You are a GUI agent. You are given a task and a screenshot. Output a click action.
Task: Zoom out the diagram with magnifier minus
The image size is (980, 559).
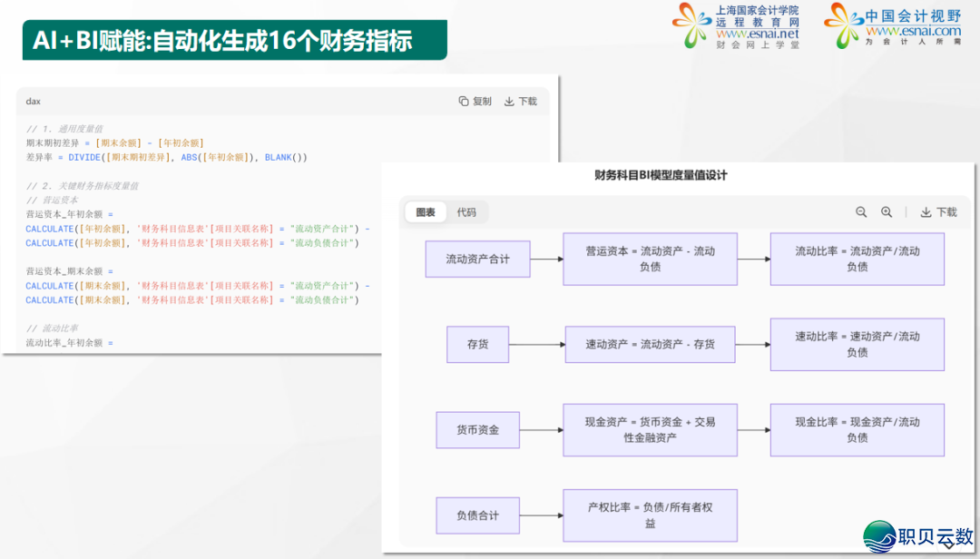point(861,212)
